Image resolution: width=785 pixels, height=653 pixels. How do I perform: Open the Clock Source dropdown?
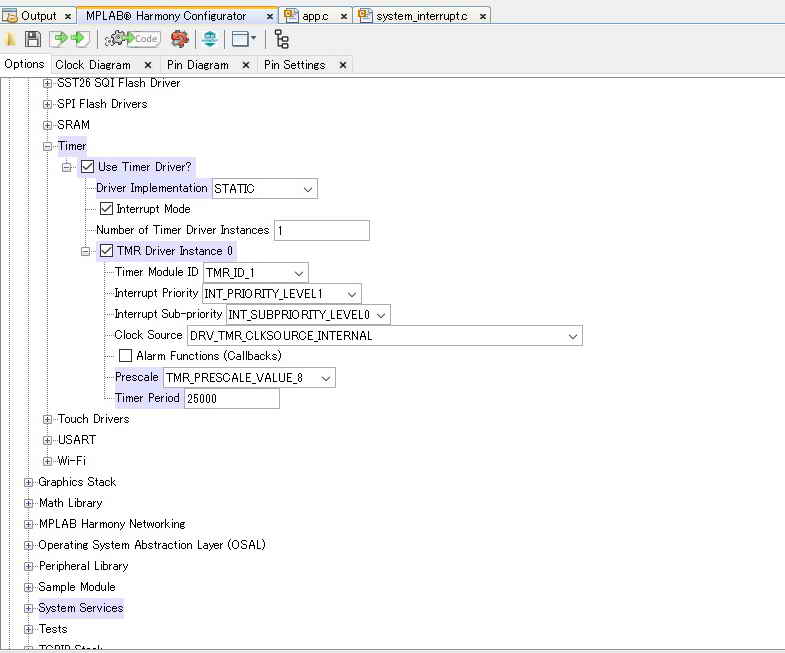tap(384, 336)
